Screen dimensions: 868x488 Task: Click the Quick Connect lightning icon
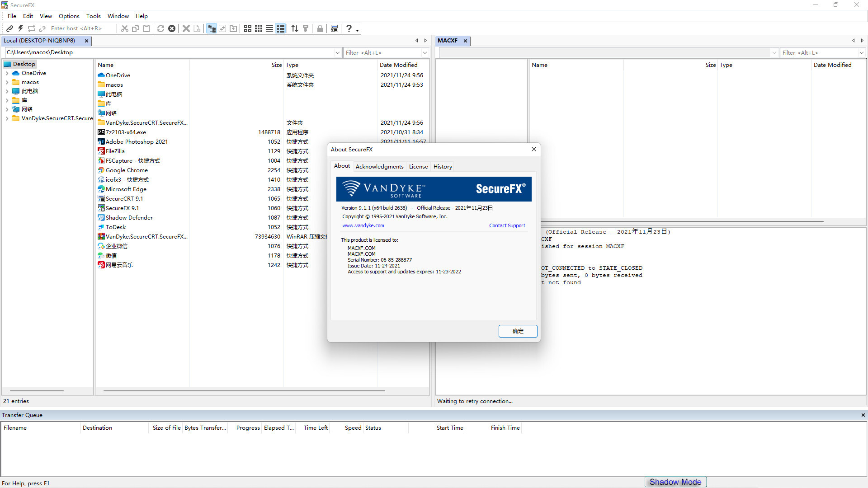(x=20, y=28)
